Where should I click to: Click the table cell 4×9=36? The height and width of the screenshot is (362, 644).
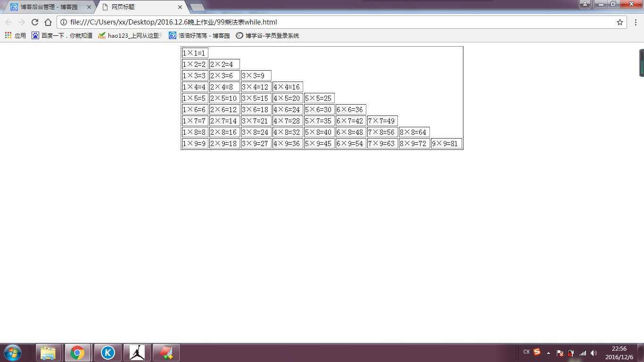(288, 143)
